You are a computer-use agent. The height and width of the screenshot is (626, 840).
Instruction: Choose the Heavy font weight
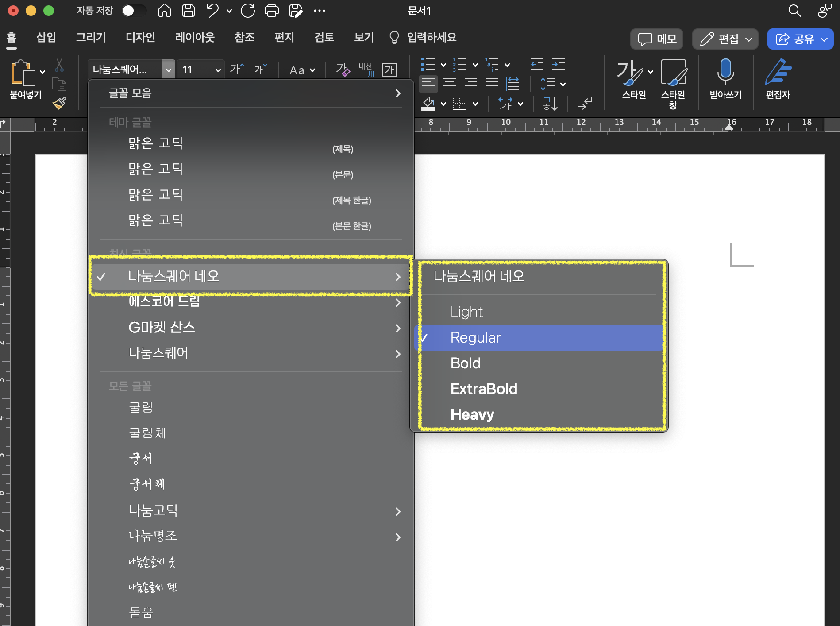[539, 414]
